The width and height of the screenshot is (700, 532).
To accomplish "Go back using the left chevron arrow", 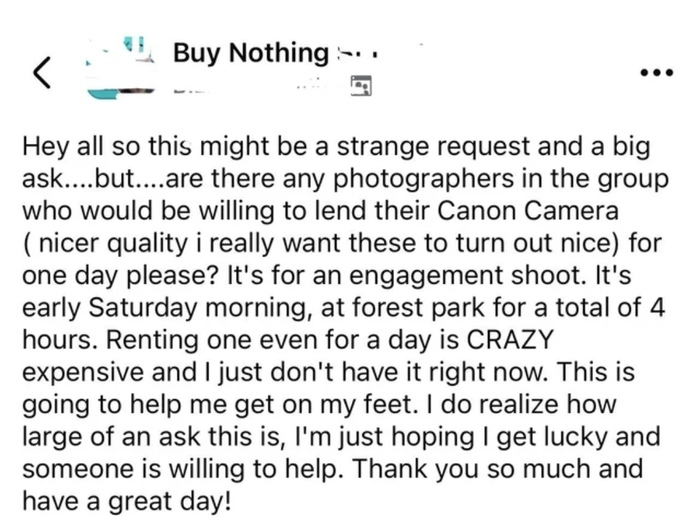I will click(41, 72).
